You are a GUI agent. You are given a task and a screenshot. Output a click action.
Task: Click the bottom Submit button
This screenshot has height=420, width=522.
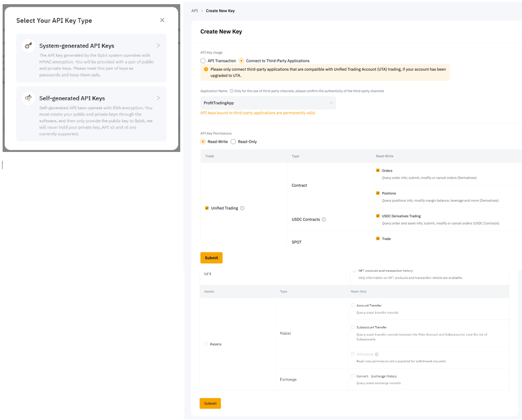coord(210,403)
